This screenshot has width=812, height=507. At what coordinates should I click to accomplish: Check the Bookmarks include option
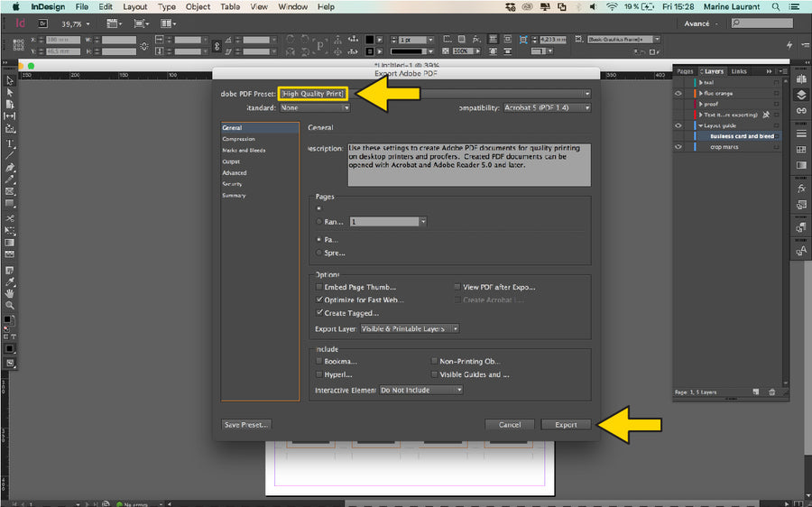click(x=319, y=361)
